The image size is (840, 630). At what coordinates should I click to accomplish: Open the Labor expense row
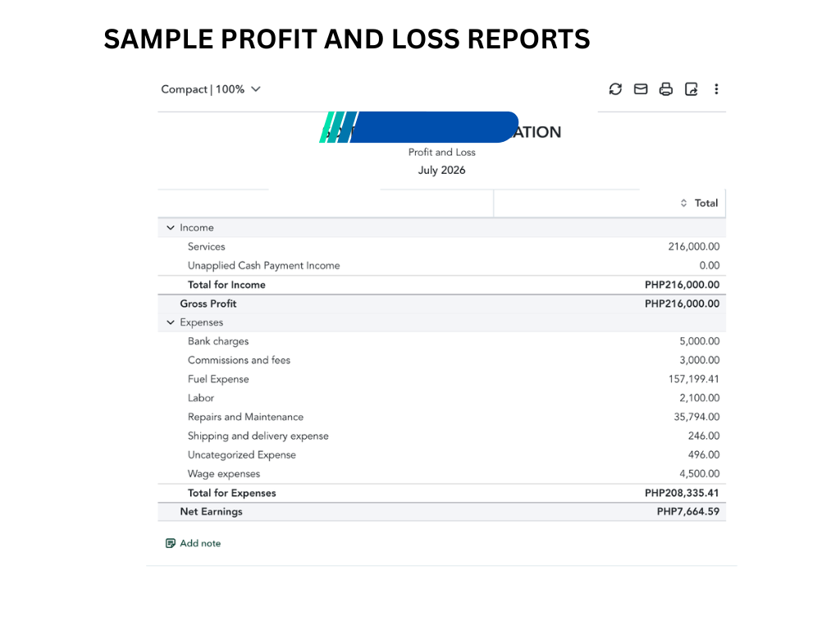pyautogui.click(x=441, y=398)
